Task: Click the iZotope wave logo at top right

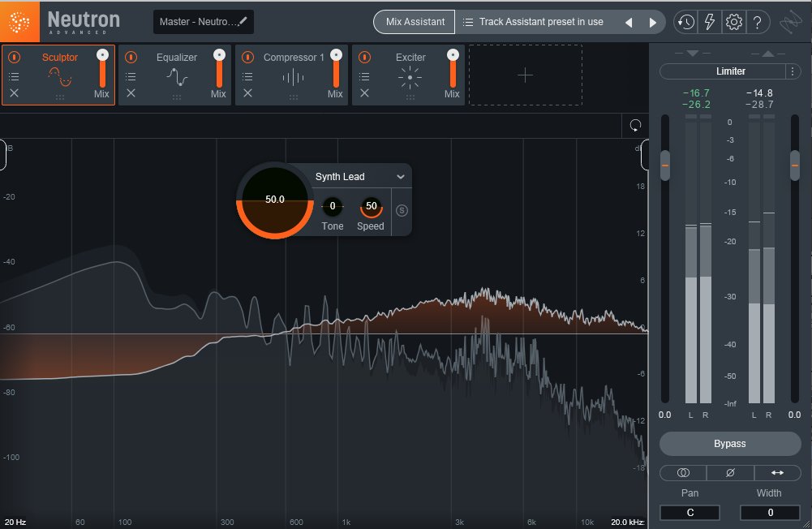Action: click(791, 23)
